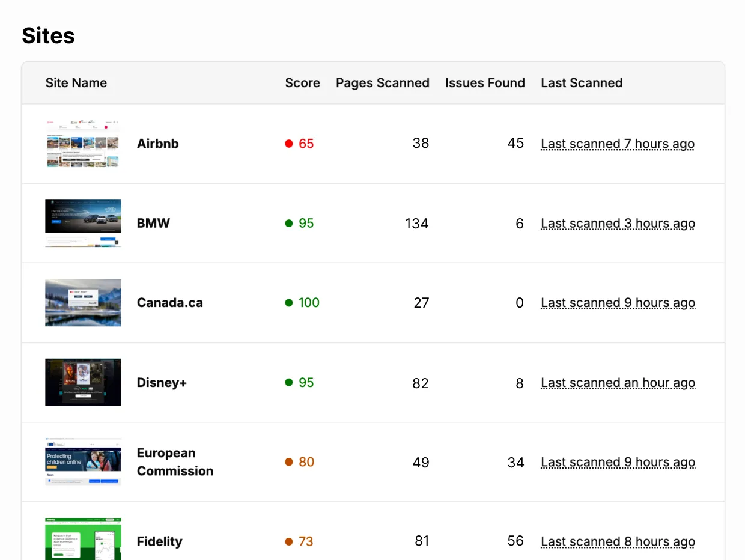This screenshot has width=745, height=560.
Task: Click the green score 100 for Canada.ca
Action: tap(302, 303)
